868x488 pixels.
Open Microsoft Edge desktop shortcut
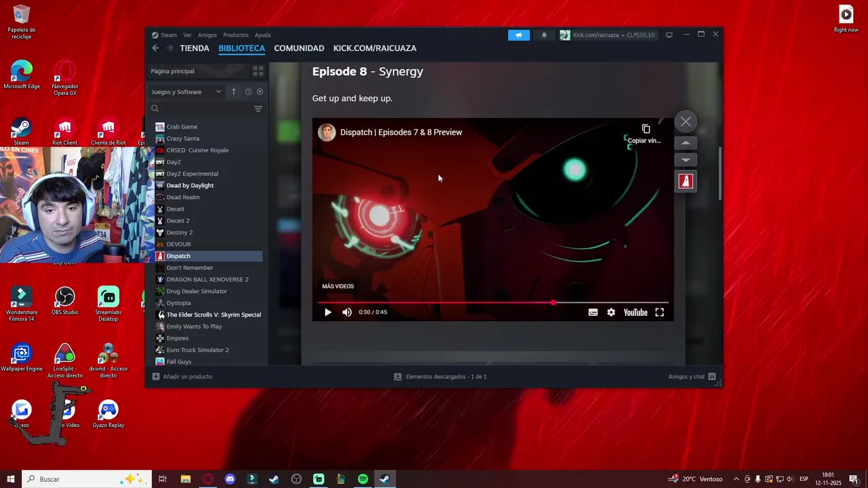22,75
